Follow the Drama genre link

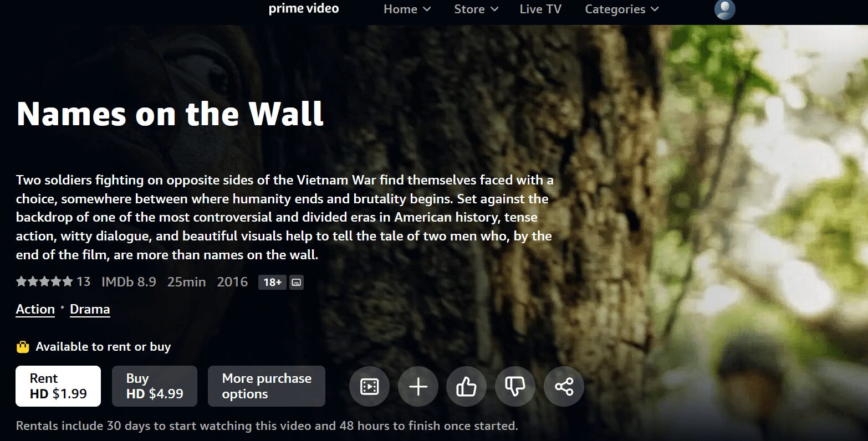tap(90, 309)
